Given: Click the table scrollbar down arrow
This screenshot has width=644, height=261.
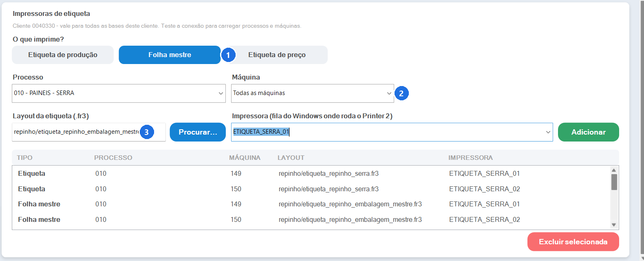Looking at the screenshot, I should tap(614, 225).
